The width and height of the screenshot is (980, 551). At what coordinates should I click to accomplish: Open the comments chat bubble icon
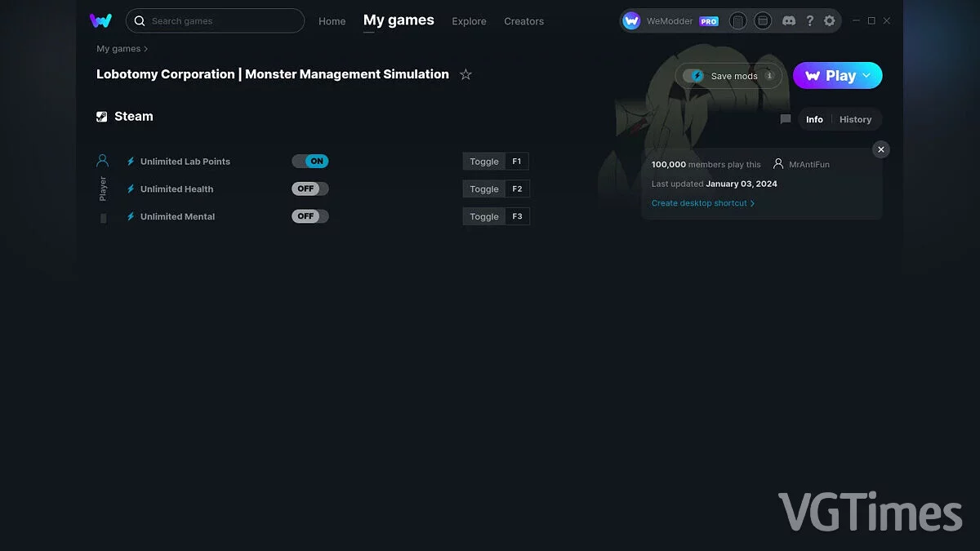pos(786,119)
